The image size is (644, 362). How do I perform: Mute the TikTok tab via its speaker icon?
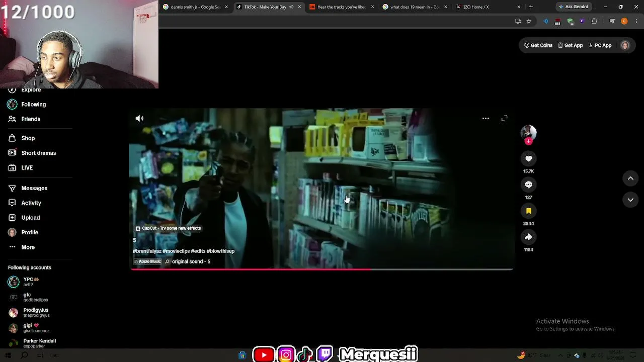click(291, 7)
